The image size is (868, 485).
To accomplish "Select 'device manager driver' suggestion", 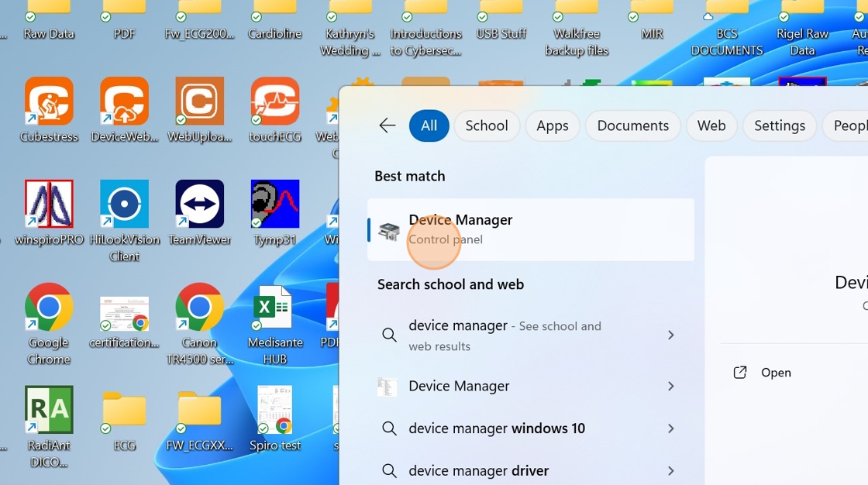I will click(479, 470).
